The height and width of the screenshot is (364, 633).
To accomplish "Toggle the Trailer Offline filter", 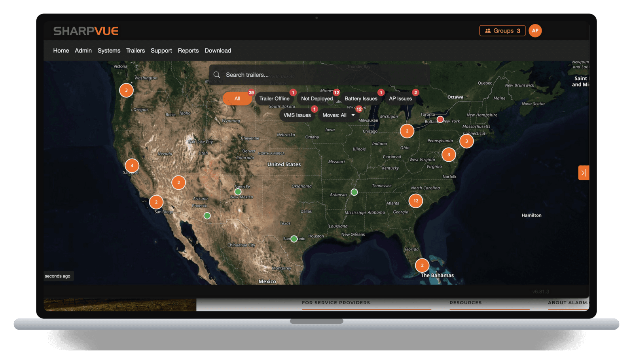I will [x=274, y=98].
